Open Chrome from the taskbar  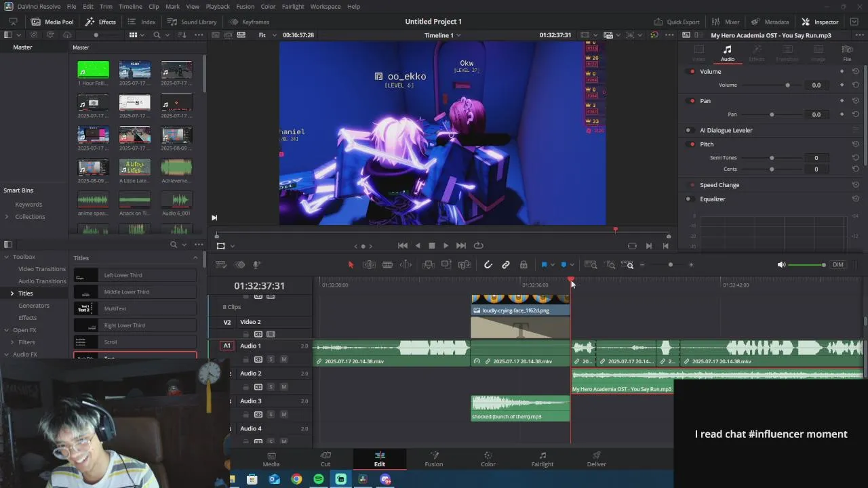[x=296, y=479]
